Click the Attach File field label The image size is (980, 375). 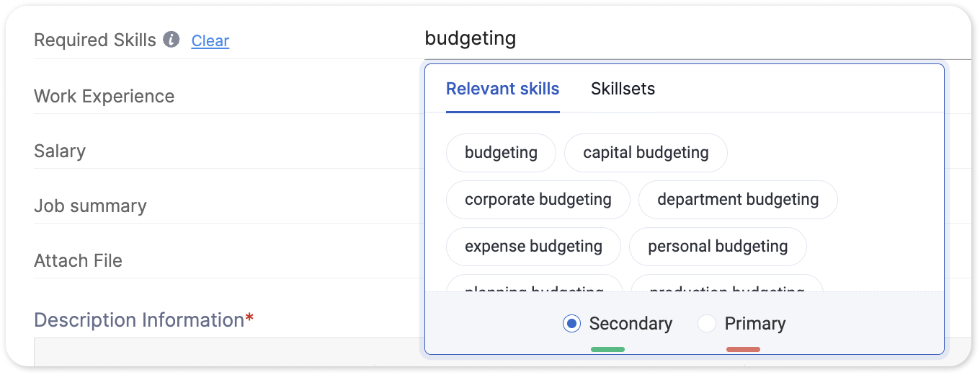[78, 261]
